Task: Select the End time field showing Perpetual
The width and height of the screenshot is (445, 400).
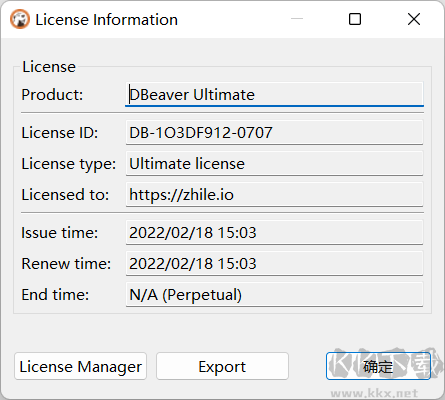Action: (274, 295)
